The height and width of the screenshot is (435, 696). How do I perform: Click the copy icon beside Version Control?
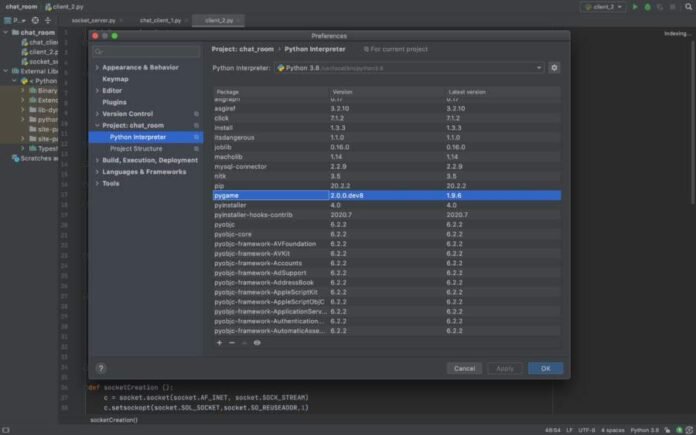coord(196,114)
